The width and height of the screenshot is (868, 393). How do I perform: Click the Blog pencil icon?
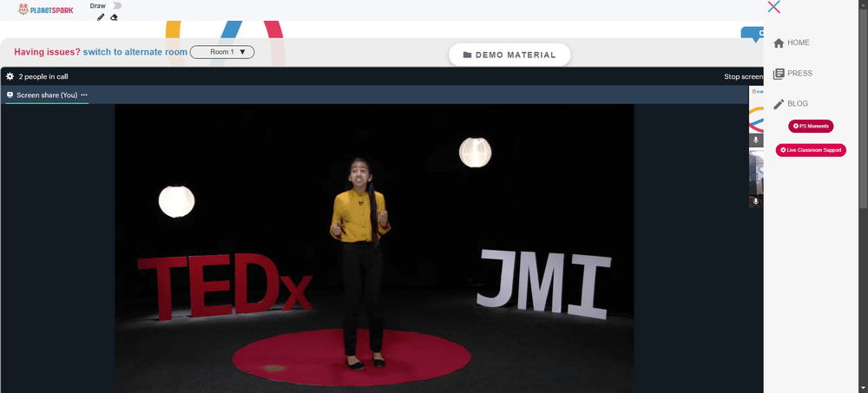(779, 104)
